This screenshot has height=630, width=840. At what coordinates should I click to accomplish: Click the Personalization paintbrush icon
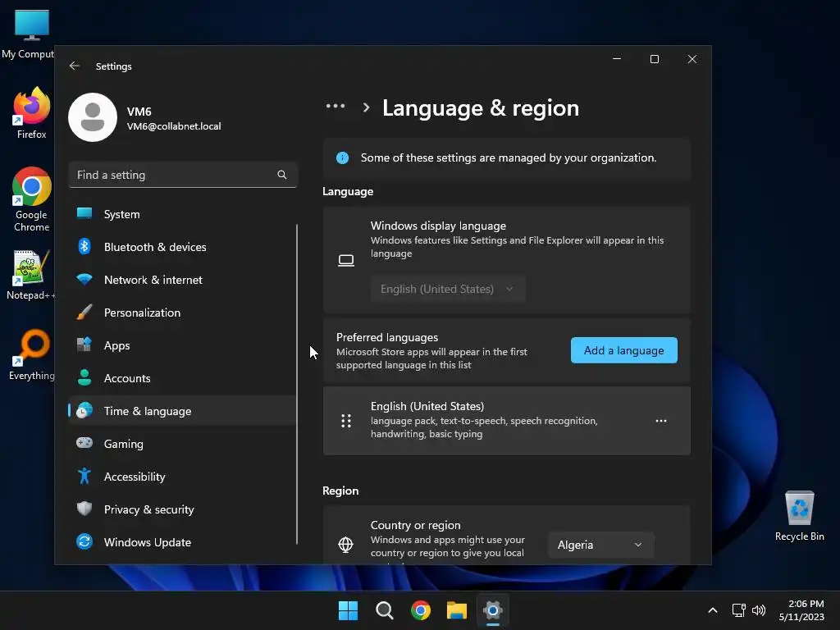[x=84, y=313]
